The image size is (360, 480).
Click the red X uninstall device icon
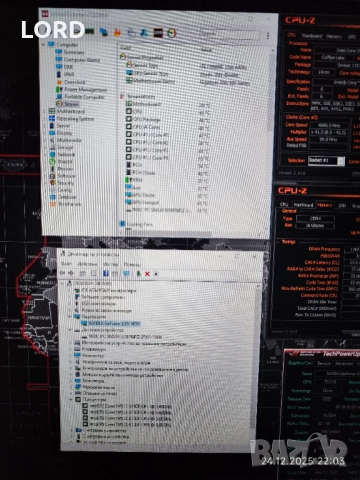[147, 274]
